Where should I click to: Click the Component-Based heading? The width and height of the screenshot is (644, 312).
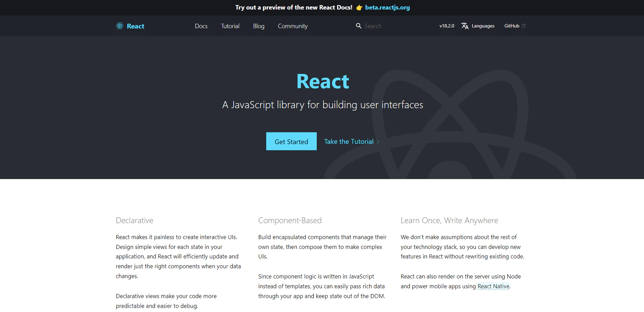pyautogui.click(x=290, y=220)
